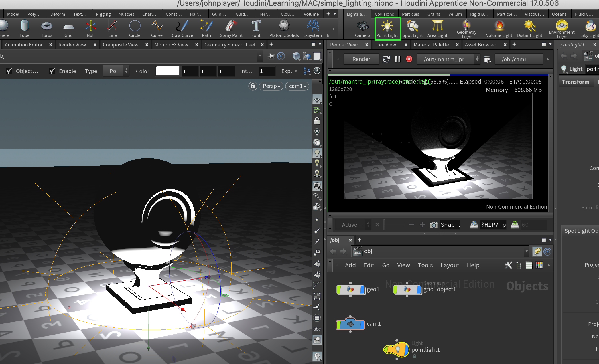Select the Spot Light shelf tool
The height and width of the screenshot is (364, 599).
(x=413, y=28)
